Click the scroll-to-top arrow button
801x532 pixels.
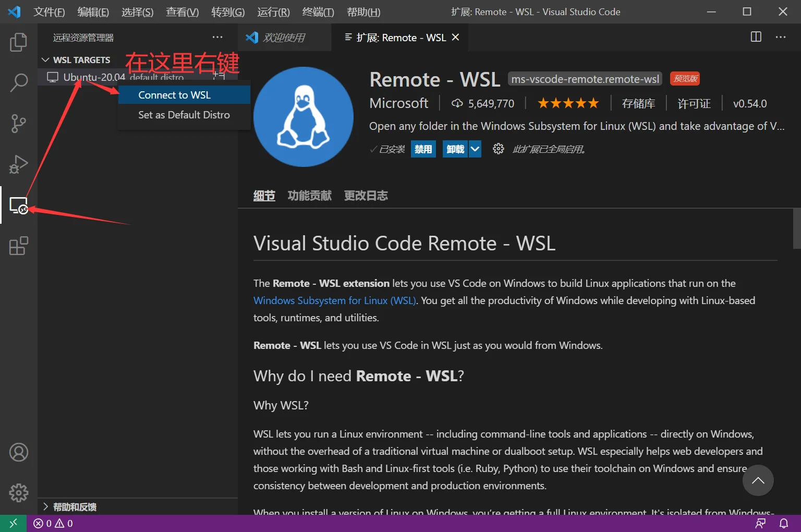(x=758, y=480)
